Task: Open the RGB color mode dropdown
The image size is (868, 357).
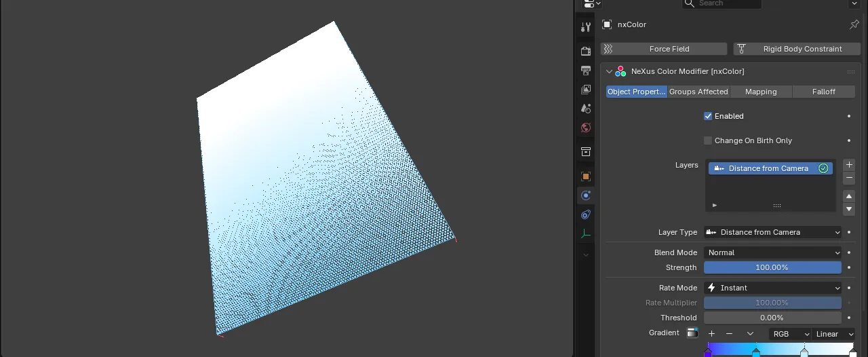Action: pyautogui.click(x=790, y=334)
